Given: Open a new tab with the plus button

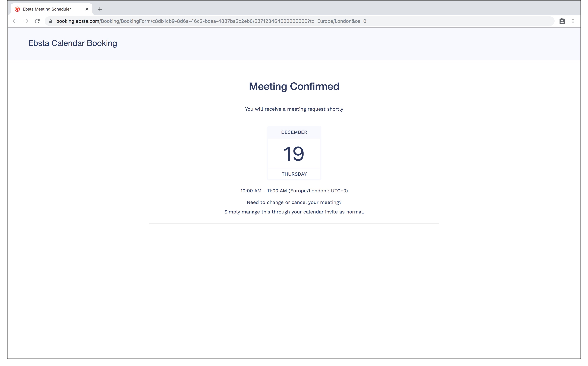Looking at the screenshot, I should pyautogui.click(x=100, y=9).
